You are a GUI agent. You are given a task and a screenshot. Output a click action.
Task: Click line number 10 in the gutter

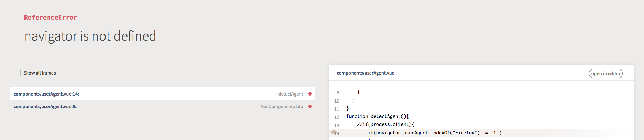tap(337, 101)
